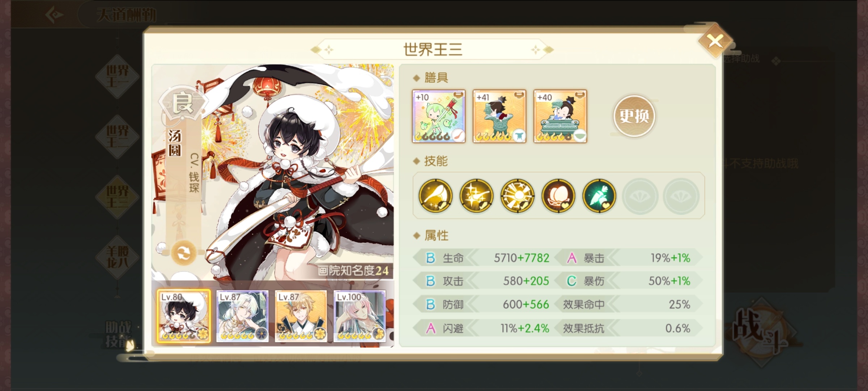Tap the last locked eye skill slot
Image resolution: width=868 pixels, height=391 pixels.
(x=681, y=195)
